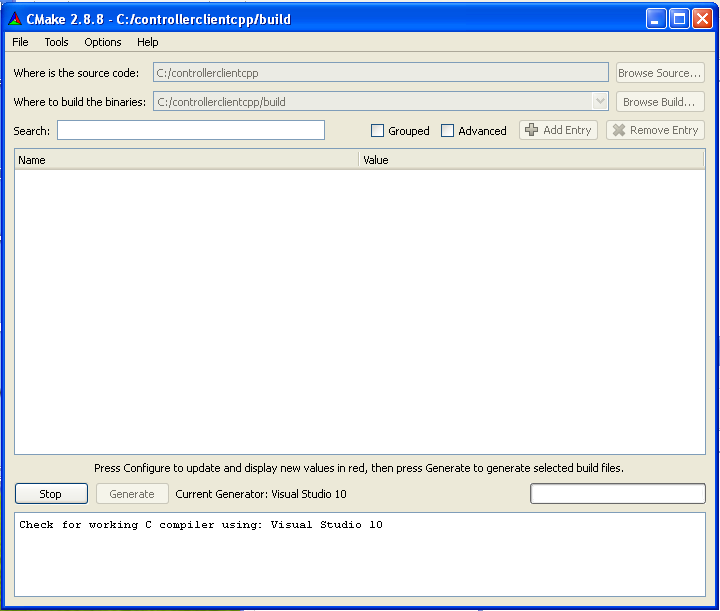This screenshot has width=720, height=611.
Task: Click the 'Check for working C compiler' output line
Action: click(201, 525)
